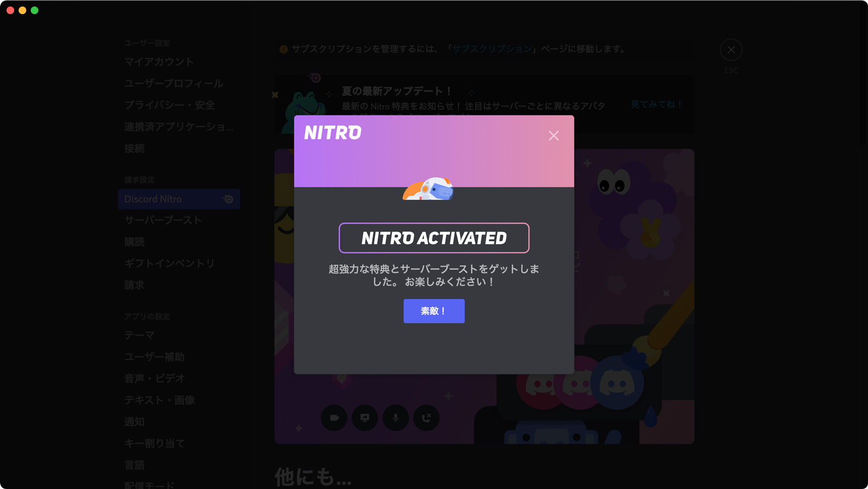Click the video camera icon in promo art
This screenshot has width=868, height=489.
pyautogui.click(x=334, y=418)
